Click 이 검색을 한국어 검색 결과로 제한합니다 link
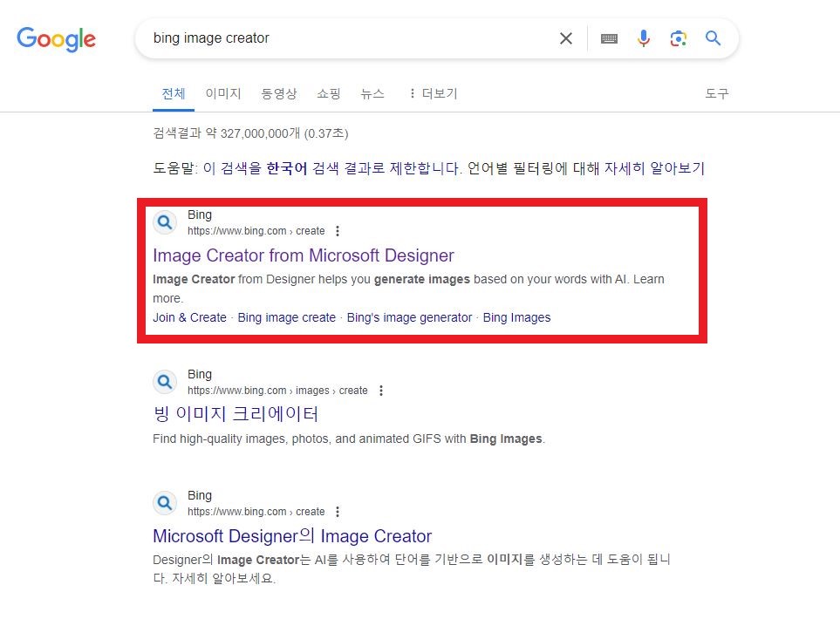 click(x=331, y=168)
